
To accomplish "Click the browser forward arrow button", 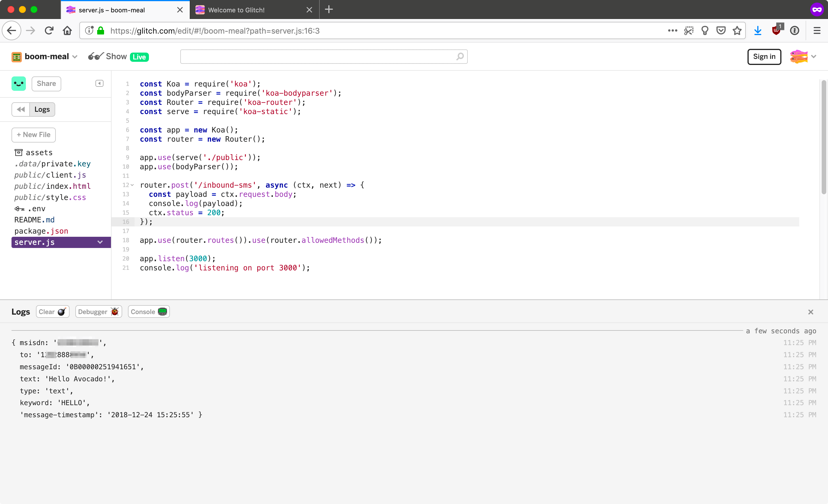I will 30,30.
